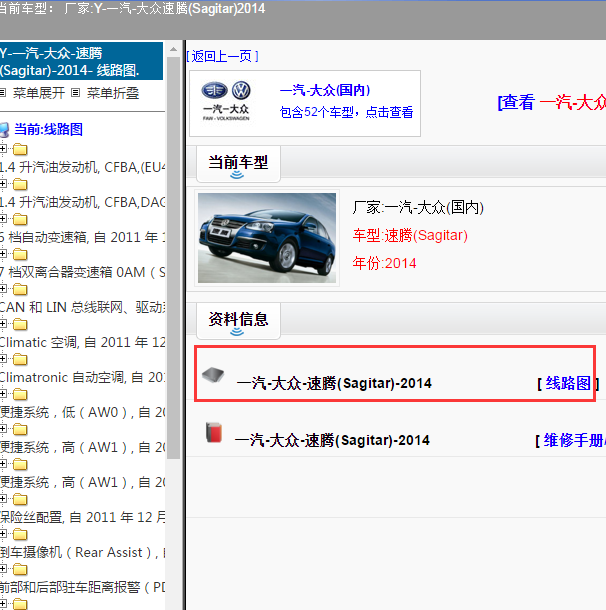Screen dimensions: 606x610
Task: Expand the 1.4 升汽油发动机 CFBA,(EU4 node
Action: pyautogui.click(x=3, y=149)
